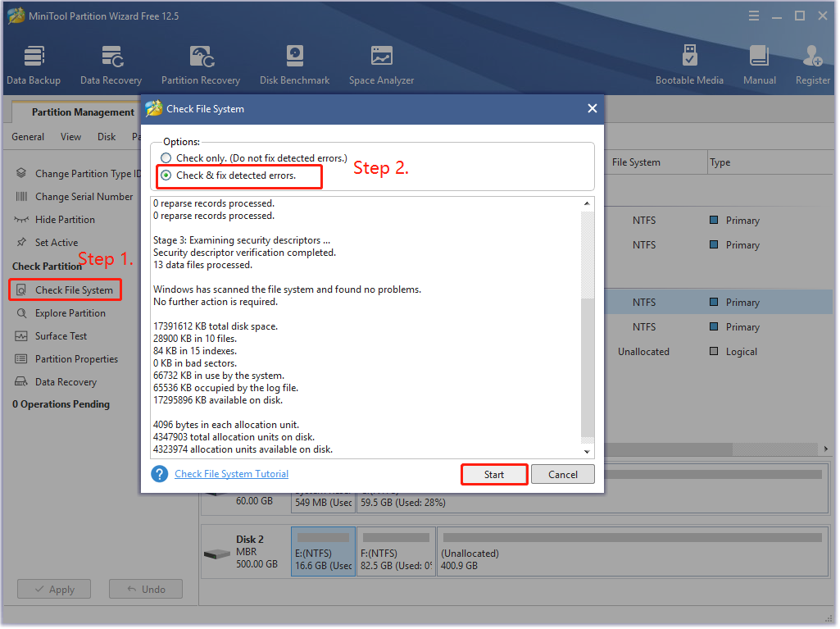Switch to Partition Management tab
Screen dimensions: 840x629
83,112
